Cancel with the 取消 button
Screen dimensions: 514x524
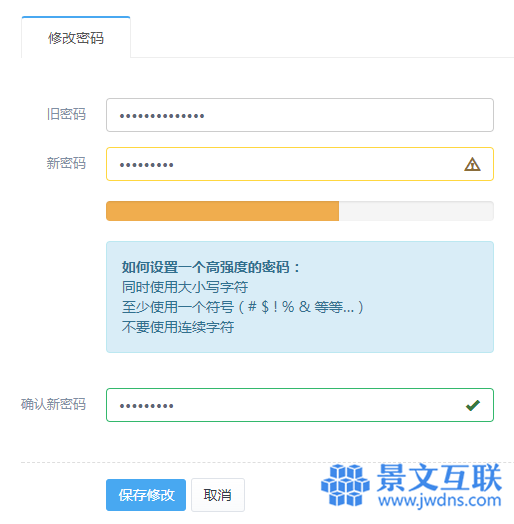(x=218, y=495)
